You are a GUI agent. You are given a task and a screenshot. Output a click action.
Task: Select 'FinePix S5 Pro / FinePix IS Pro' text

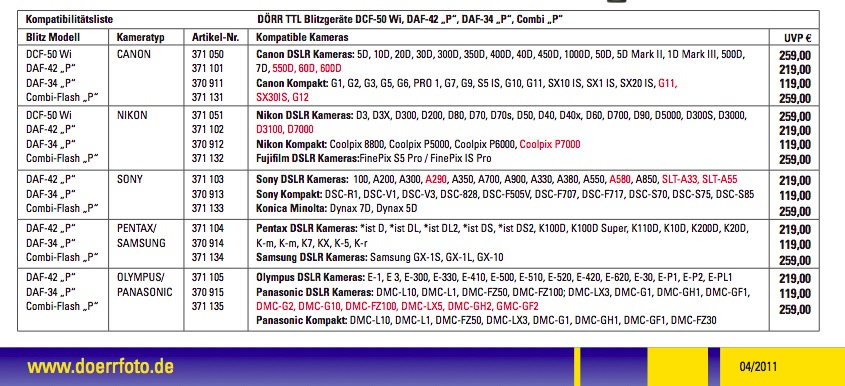point(425,158)
